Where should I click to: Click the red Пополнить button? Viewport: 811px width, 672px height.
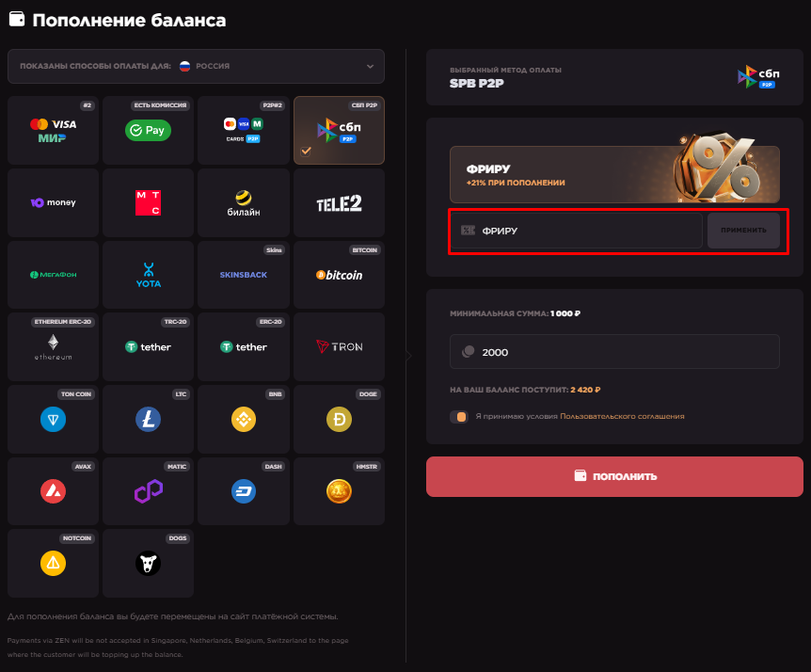(x=614, y=476)
